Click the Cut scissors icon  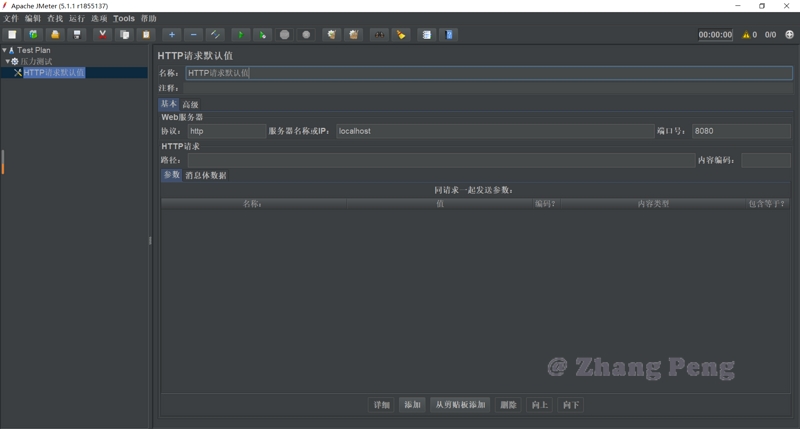click(102, 35)
